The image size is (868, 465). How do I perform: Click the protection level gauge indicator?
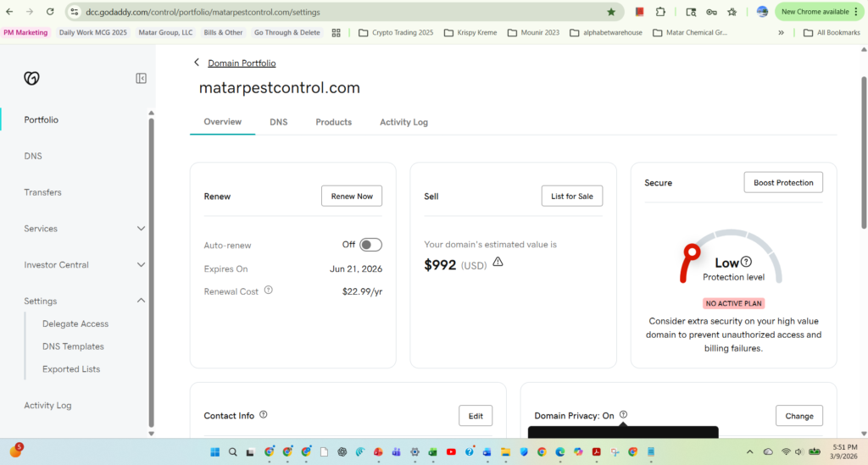pyautogui.click(x=692, y=251)
